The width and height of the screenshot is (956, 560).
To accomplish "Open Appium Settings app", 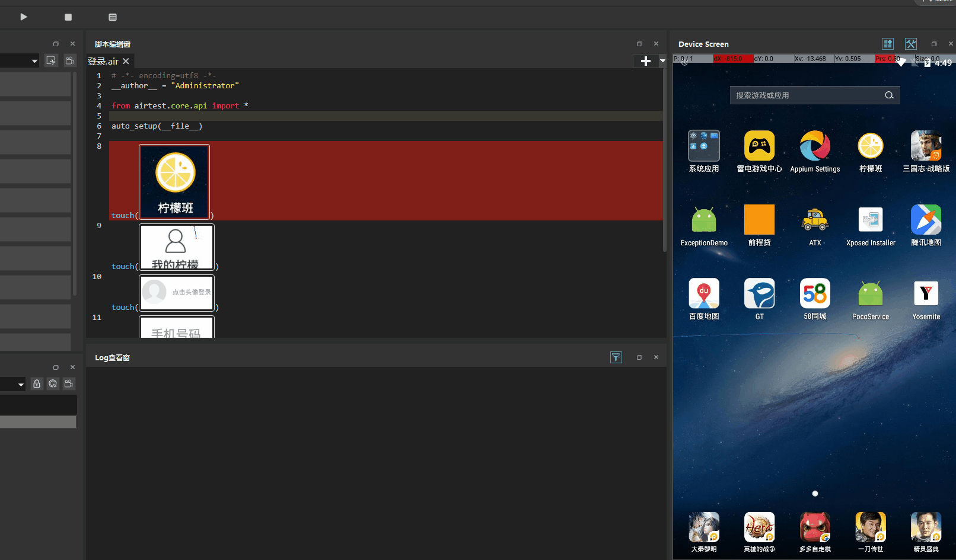I will coord(815,152).
